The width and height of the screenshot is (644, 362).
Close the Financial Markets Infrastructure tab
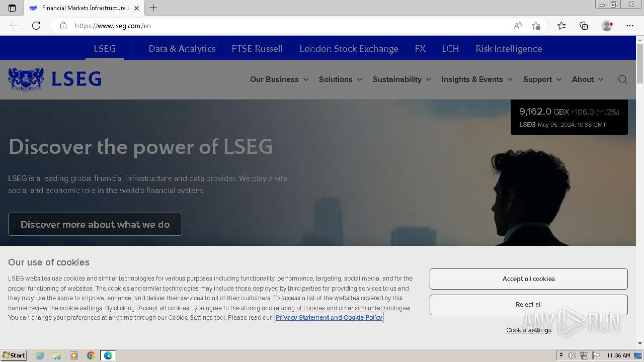[x=136, y=8]
